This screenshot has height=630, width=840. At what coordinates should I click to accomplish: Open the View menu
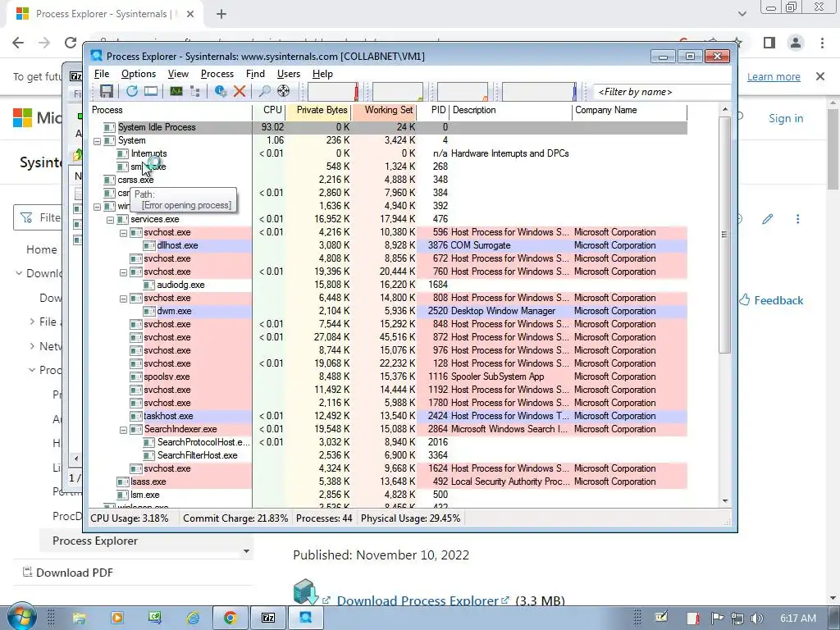[x=178, y=74]
